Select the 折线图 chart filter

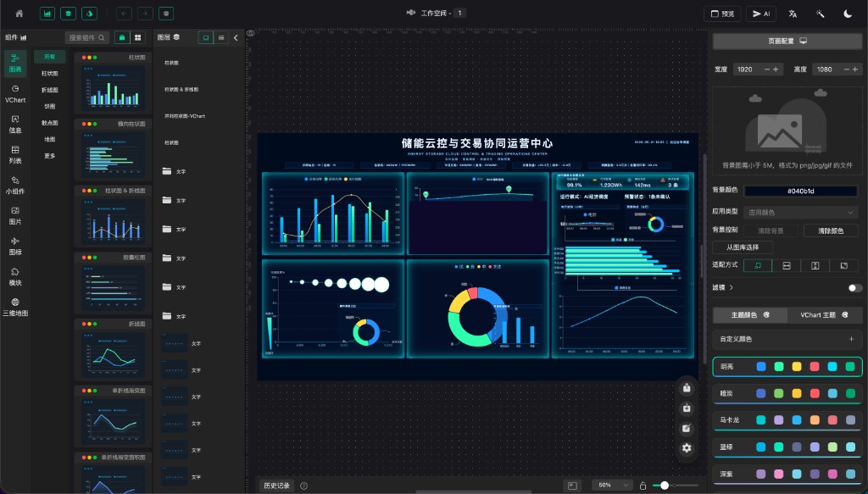(50, 90)
